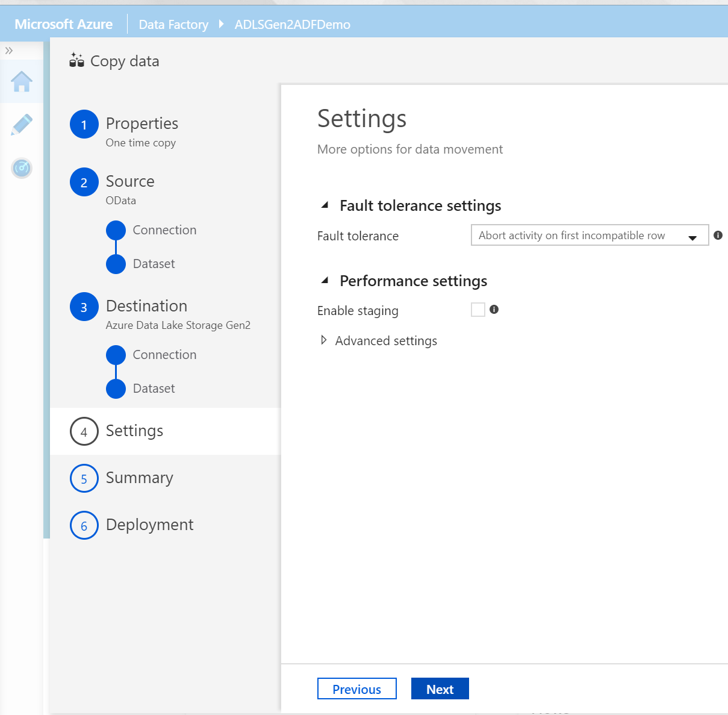The height and width of the screenshot is (715, 728).
Task: Expand the Advanced settings section
Action: (x=324, y=340)
